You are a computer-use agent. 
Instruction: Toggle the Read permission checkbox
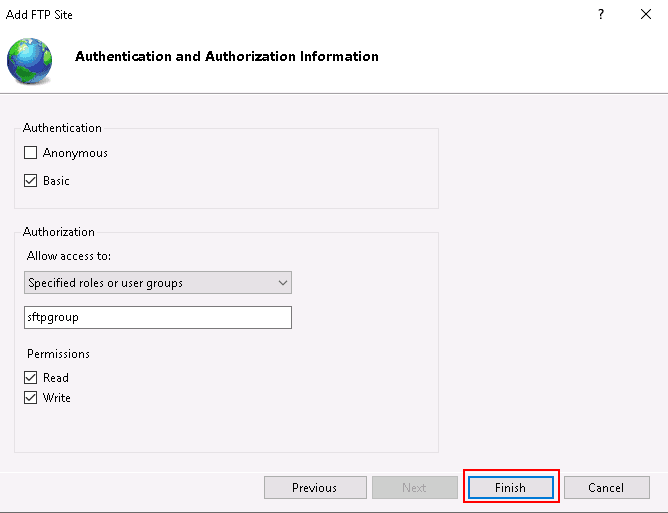pos(30,378)
